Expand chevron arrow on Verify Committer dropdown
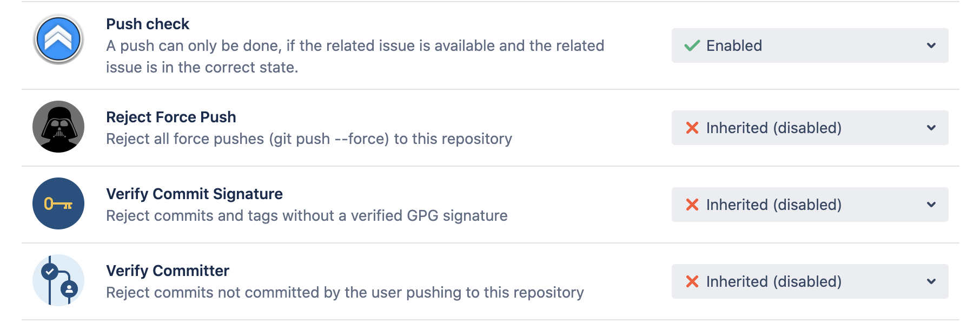The height and width of the screenshot is (329, 980). [x=931, y=281]
